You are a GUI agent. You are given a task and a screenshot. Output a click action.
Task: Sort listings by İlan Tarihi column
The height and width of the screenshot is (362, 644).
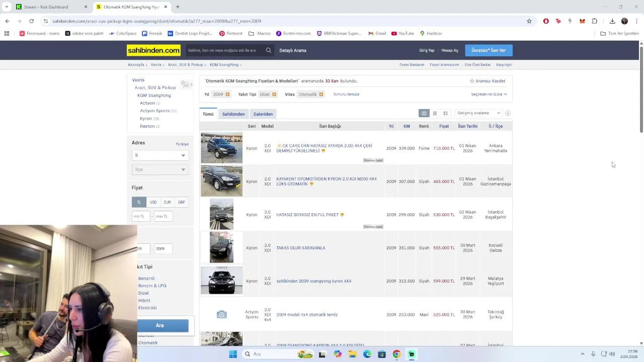tap(467, 126)
